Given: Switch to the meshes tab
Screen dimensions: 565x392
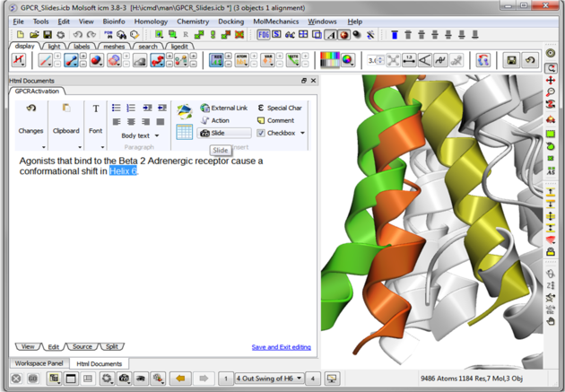Looking at the screenshot, I should 114,47.
